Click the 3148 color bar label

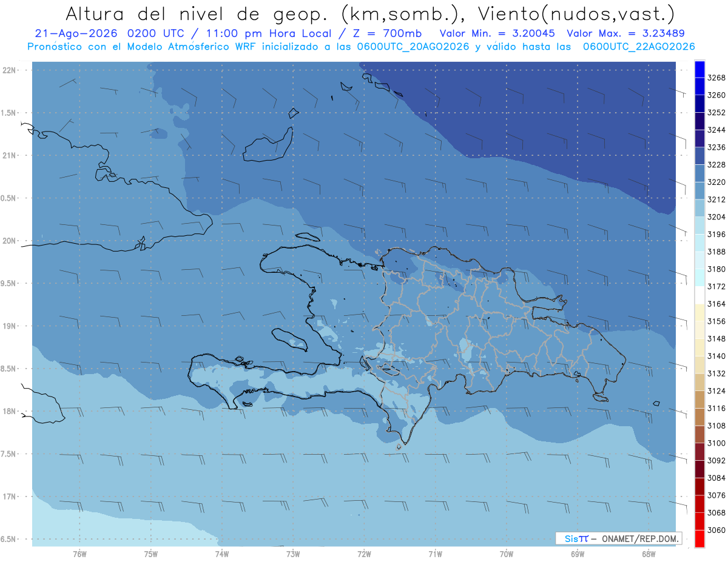pos(716,339)
